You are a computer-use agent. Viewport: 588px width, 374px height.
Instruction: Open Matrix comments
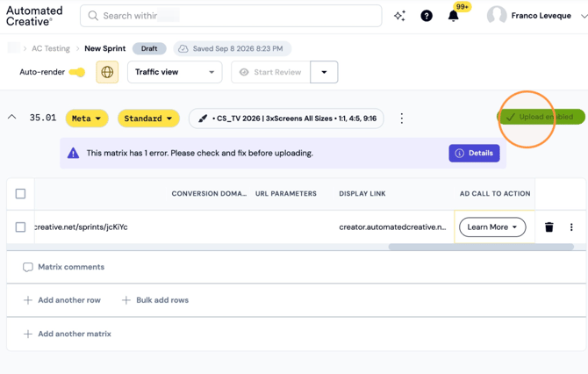pos(64,267)
